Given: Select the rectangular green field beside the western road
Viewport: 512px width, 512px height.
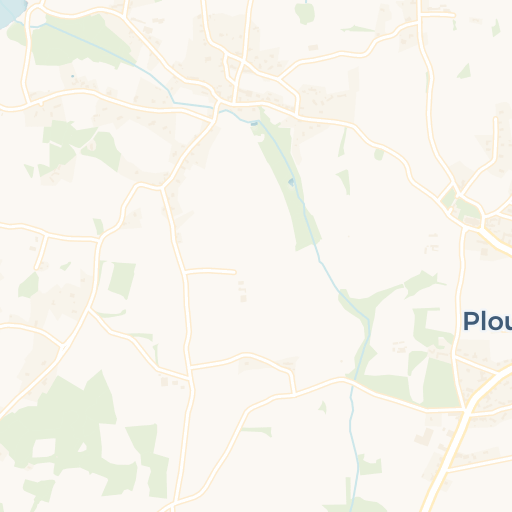Looking at the screenshot, I should 121,280.
